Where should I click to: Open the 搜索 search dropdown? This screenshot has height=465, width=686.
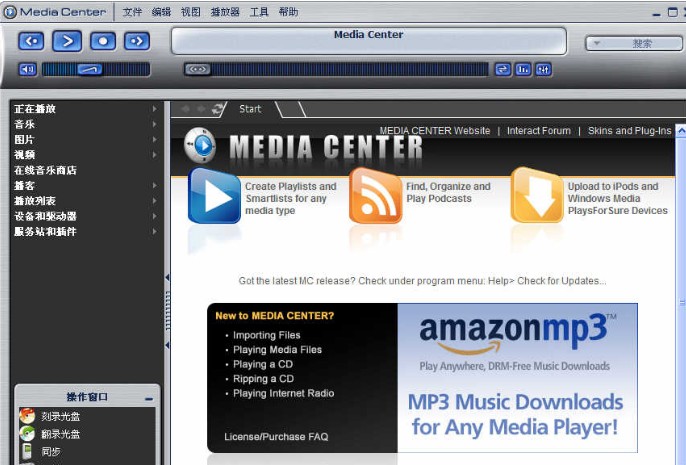point(634,43)
